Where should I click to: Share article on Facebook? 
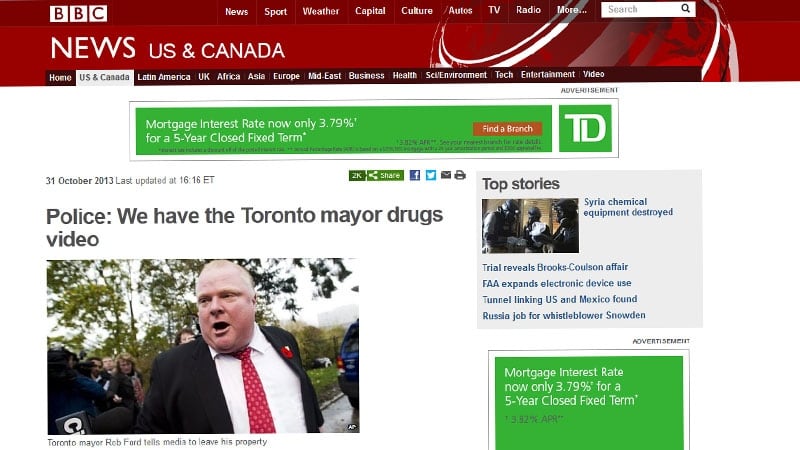coord(415,175)
